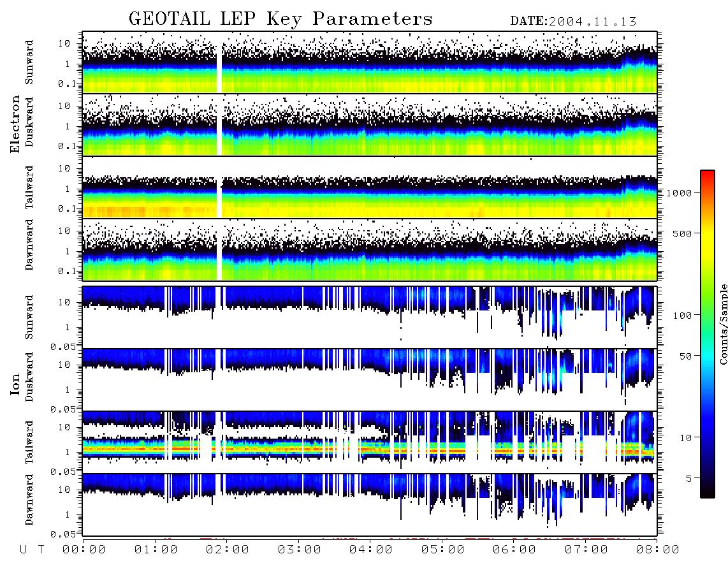The image size is (728, 561).
Task: Select the "07:00" time tick label
Action: [x=586, y=550]
